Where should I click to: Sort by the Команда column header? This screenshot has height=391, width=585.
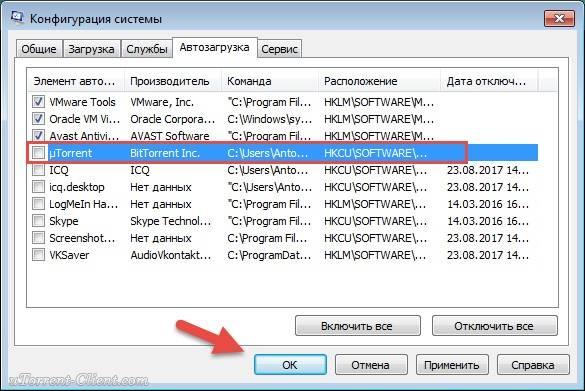click(270, 81)
